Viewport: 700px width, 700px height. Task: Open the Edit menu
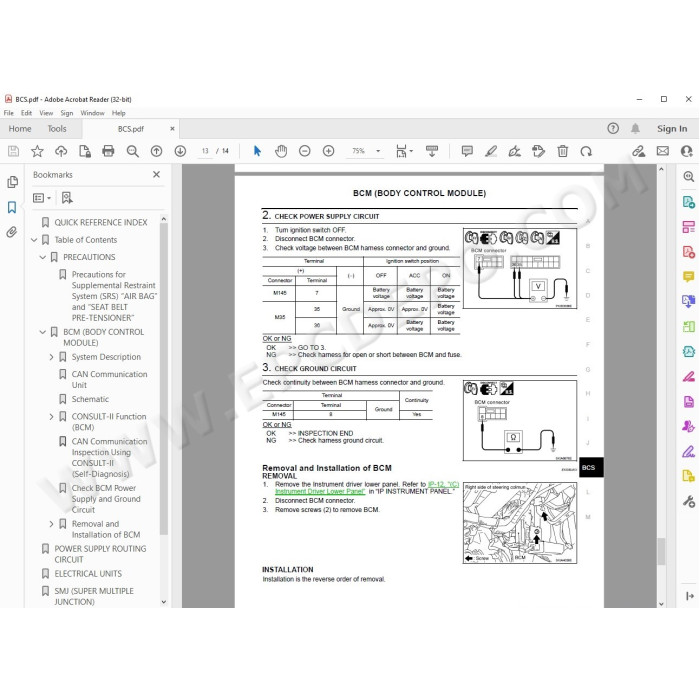coord(26,113)
